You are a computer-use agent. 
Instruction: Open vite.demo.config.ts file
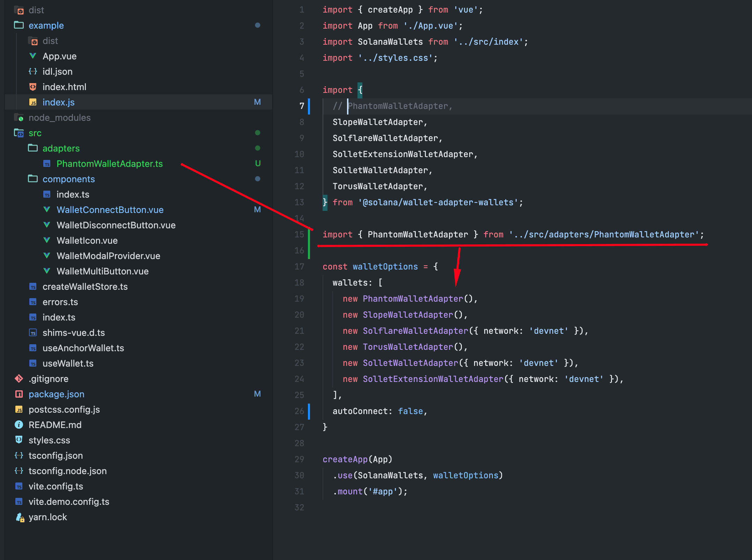pos(69,501)
